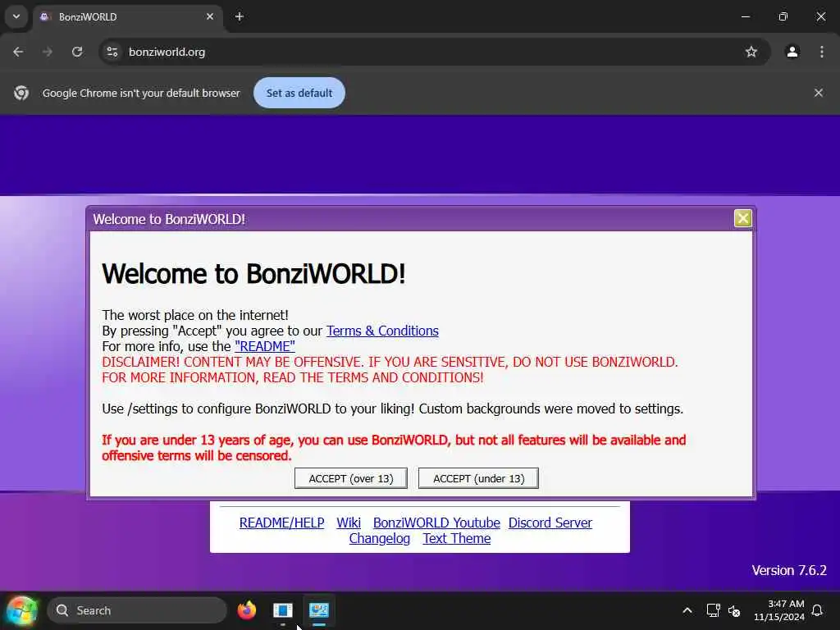
Task: Open the "README" link in welcome dialog
Action: tap(265, 347)
